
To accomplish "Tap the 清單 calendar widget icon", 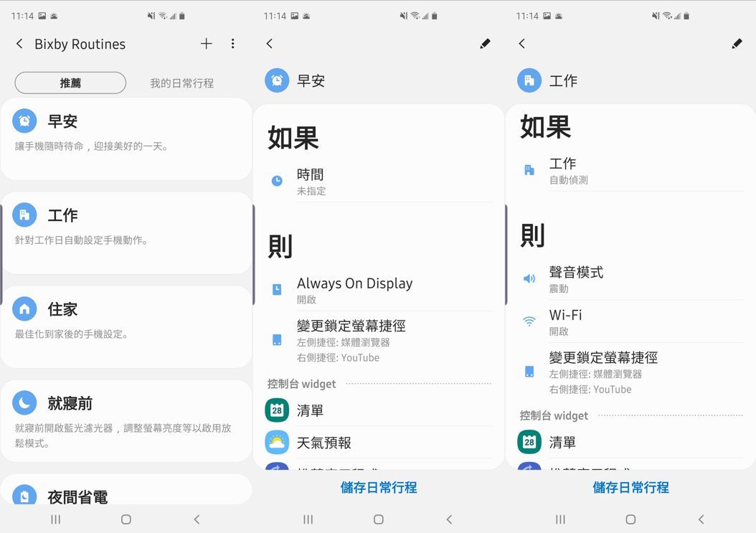I will click(x=277, y=410).
